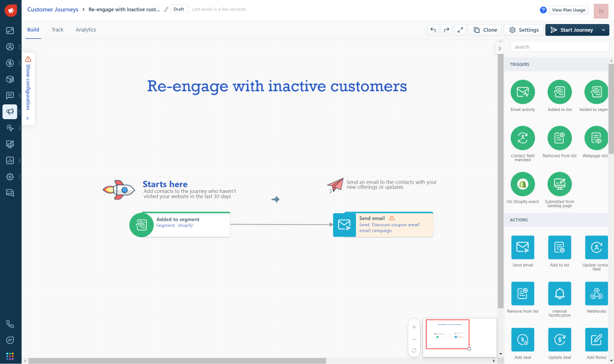The image size is (614, 364).
Task: Open the help question mark icon
Action: pyautogui.click(x=543, y=10)
